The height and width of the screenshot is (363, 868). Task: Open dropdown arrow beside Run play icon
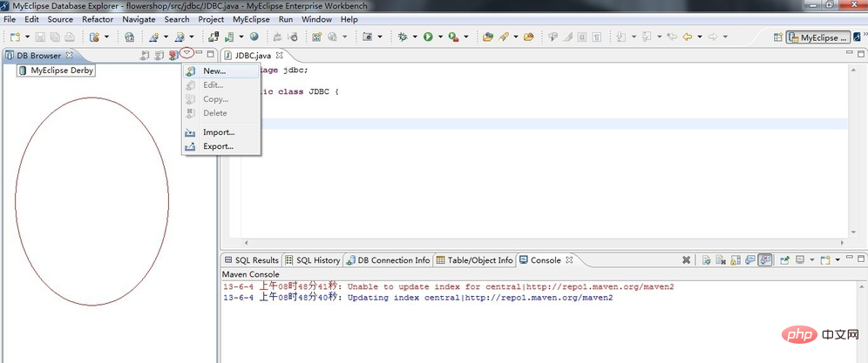click(441, 37)
